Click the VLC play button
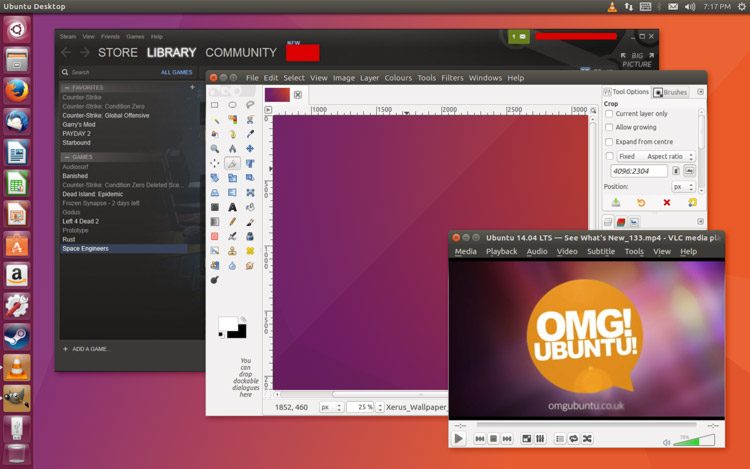 (x=458, y=438)
